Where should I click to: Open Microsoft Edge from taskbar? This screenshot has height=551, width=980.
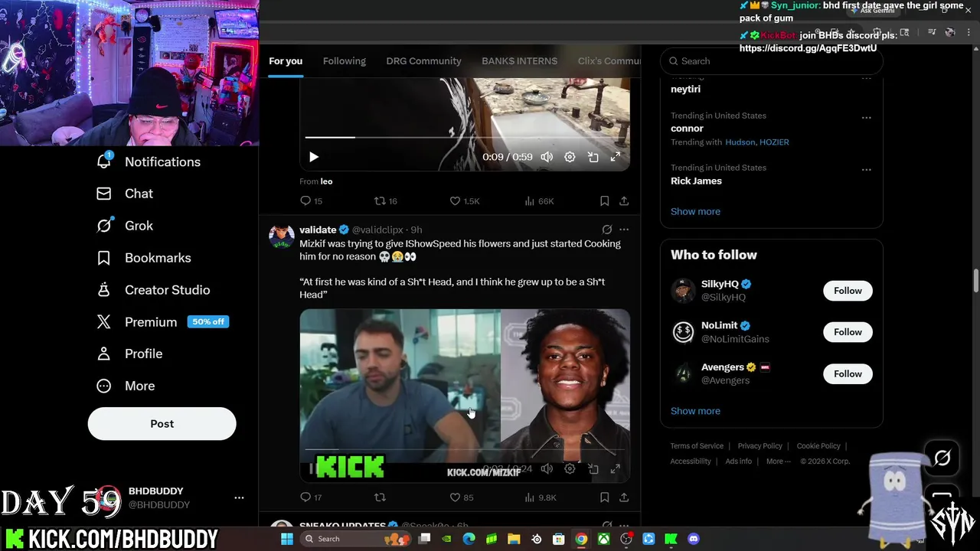469,539
